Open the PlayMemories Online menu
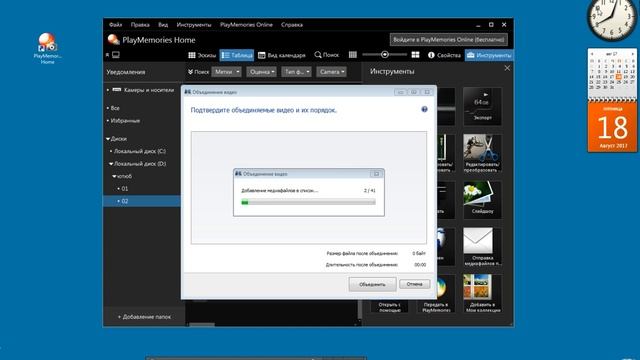Viewport: 640px width, 360px height. point(246,25)
